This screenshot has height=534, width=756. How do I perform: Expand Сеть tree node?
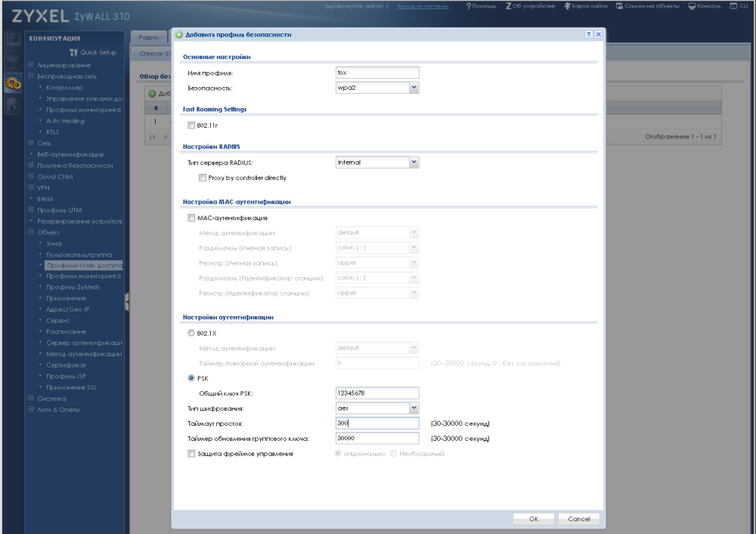[x=31, y=143]
